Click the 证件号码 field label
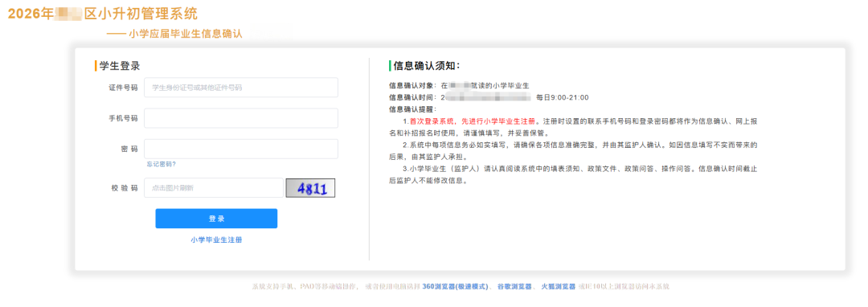 coord(123,88)
